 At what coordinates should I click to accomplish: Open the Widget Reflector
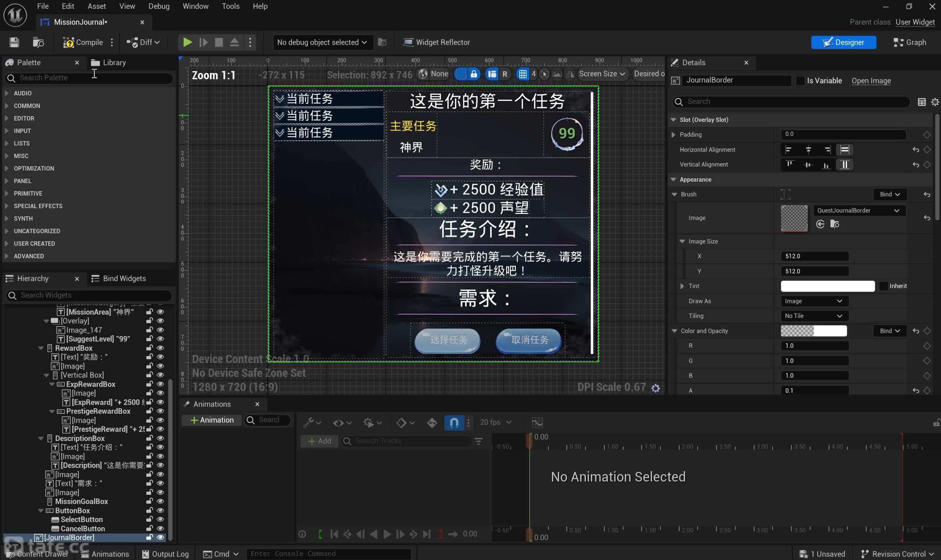(x=437, y=42)
